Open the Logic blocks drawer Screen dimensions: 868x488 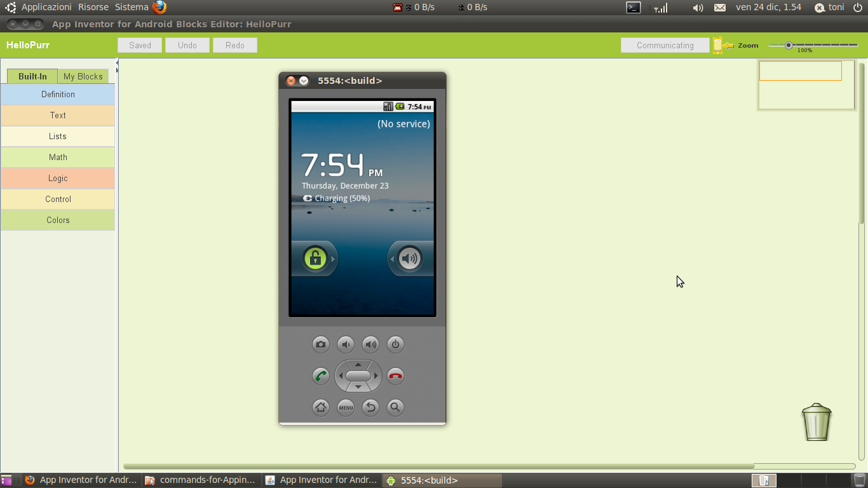(x=57, y=178)
